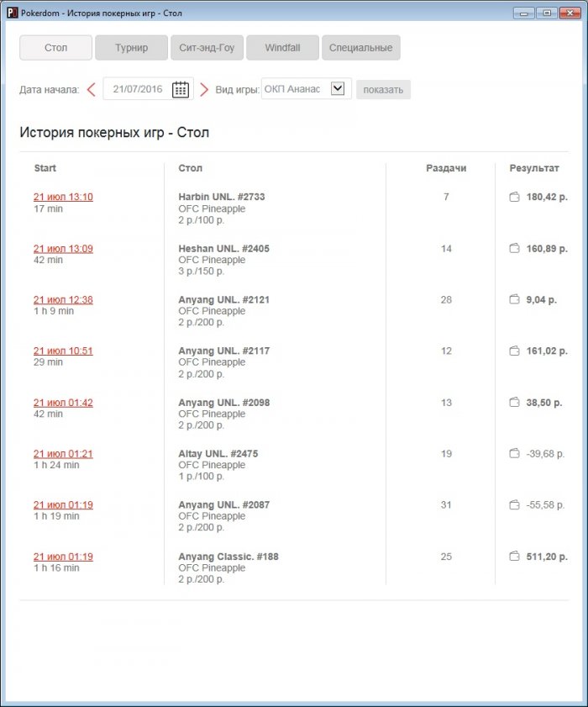
Task: Switch to the Стол tab
Action: pyautogui.click(x=56, y=48)
